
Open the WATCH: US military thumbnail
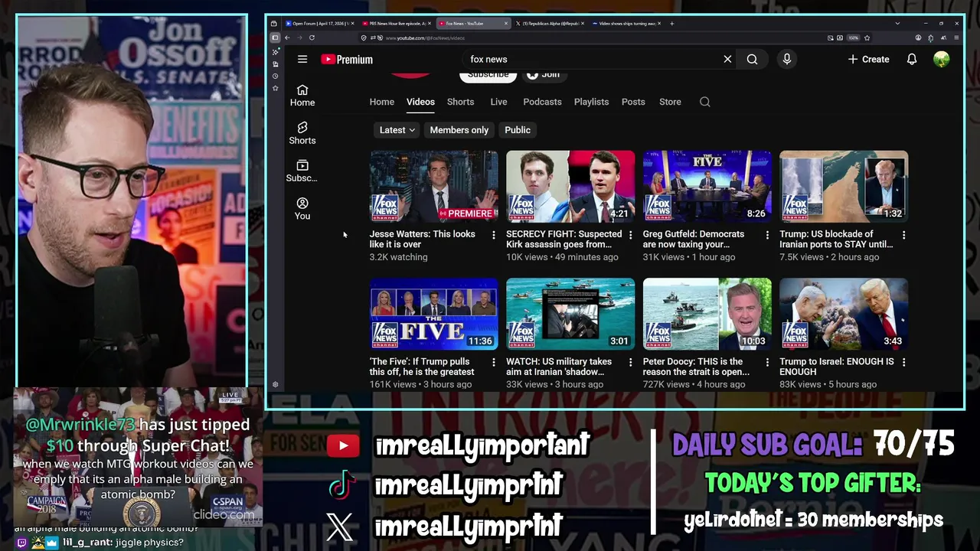pyautogui.click(x=570, y=314)
